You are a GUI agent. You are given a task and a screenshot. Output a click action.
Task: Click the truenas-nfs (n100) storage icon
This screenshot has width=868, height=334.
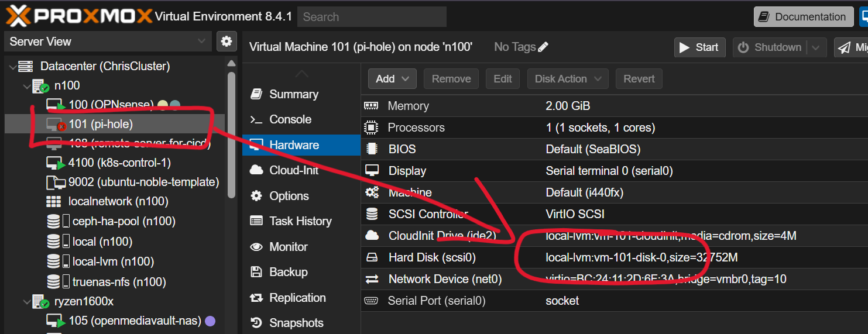58,282
